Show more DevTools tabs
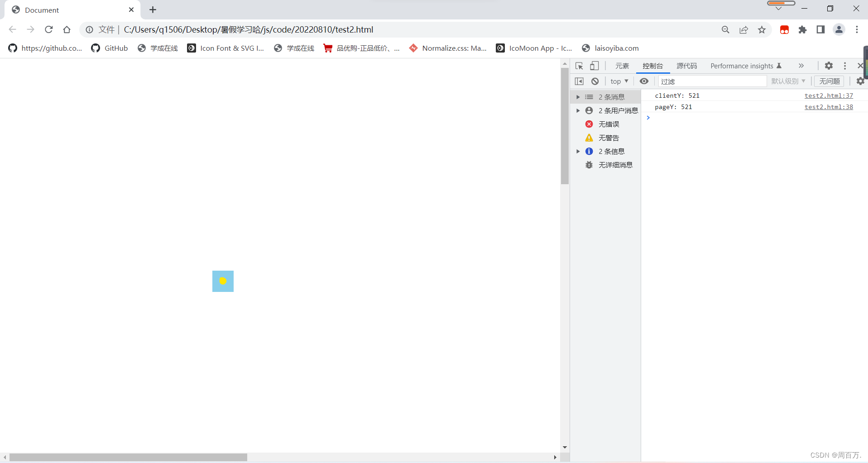Viewport: 868px width, 463px height. point(801,66)
